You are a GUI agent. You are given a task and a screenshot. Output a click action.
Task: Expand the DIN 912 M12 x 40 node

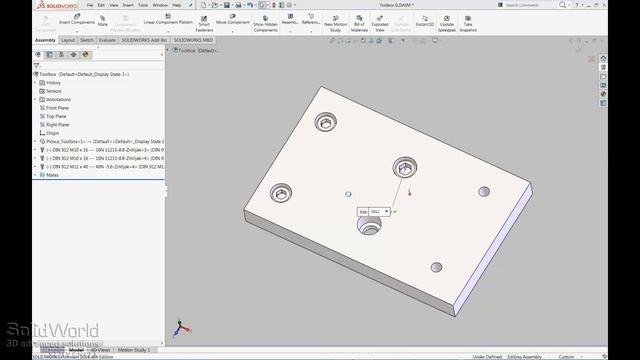(35, 167)
